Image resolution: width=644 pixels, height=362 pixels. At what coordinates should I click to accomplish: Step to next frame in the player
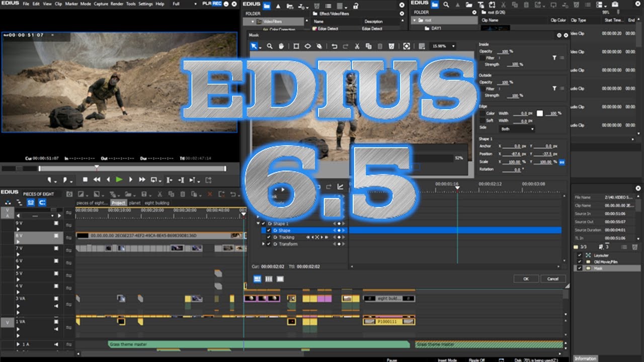[x=131, y=179]
